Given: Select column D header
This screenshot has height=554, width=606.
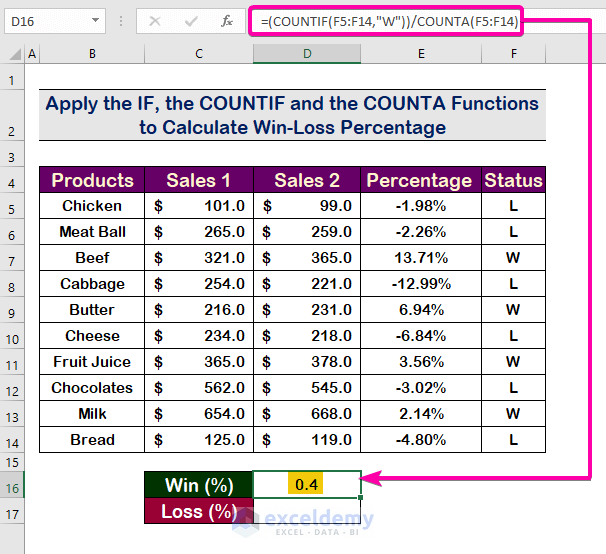Looking at the screenshot, I should 307,54.
